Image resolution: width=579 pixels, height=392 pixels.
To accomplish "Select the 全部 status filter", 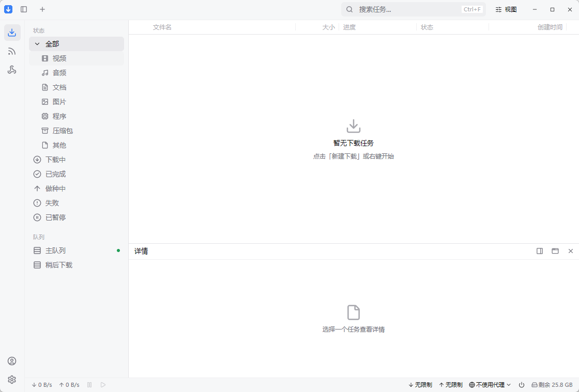I will point(77,44).
